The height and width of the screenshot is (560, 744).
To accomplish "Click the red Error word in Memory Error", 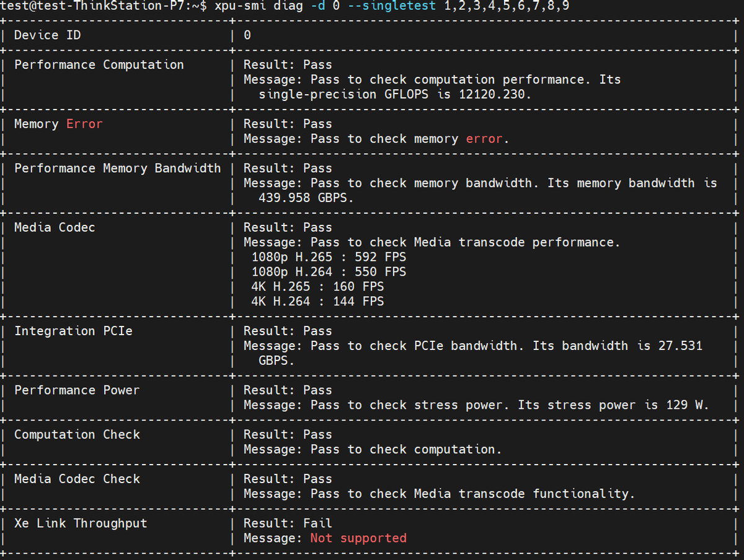I will point(84,124).
